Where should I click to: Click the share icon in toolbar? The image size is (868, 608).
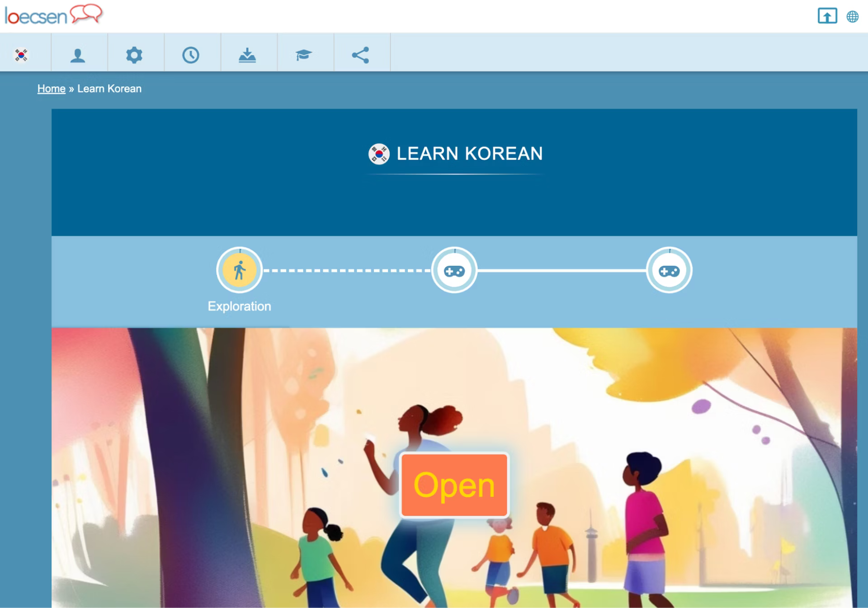(360, 55)
